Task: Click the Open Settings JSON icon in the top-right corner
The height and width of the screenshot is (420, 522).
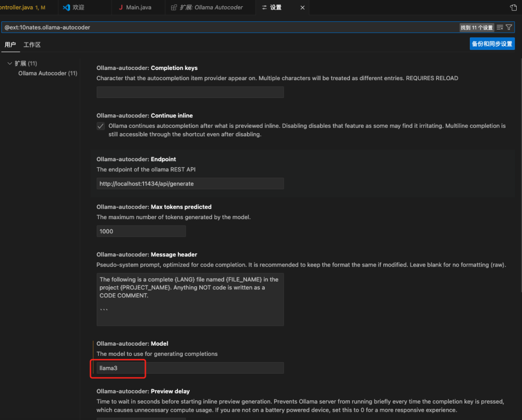Action: [x=513, y=7]
